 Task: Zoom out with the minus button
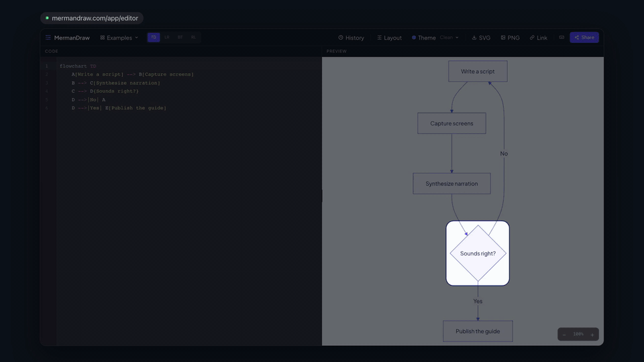point(564,335)
